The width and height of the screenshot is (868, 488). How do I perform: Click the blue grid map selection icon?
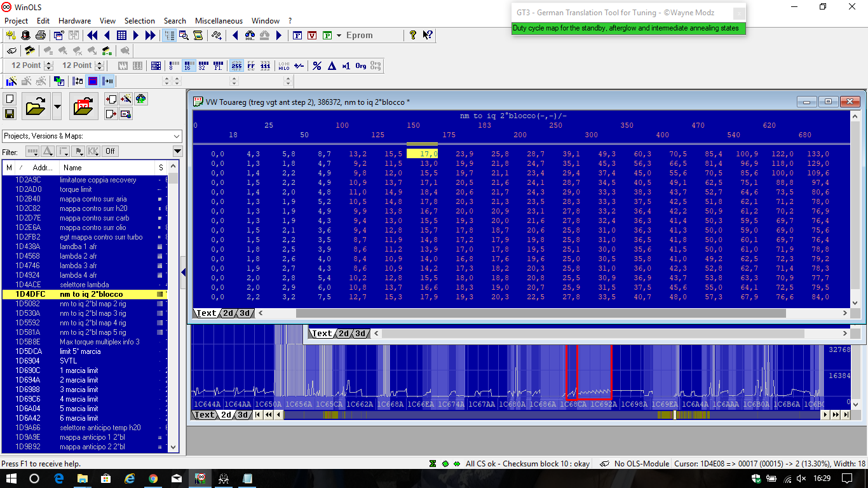(121, 35)
